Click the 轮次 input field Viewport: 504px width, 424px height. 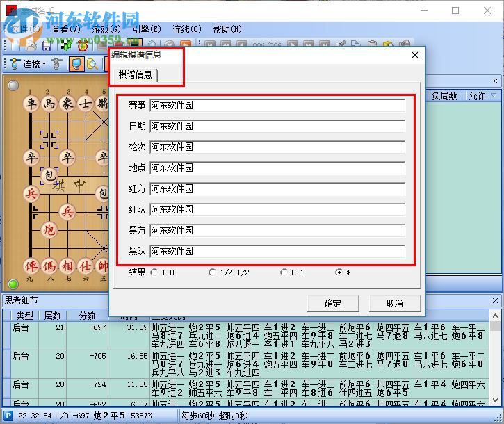point(277,147)
